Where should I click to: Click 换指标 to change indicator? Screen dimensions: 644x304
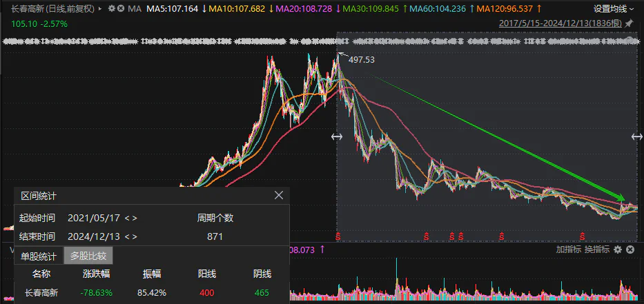[x=596, y=249]
